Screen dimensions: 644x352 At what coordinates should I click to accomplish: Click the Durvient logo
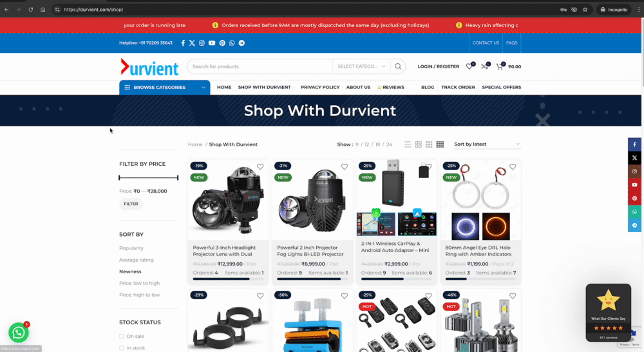(149, 68)
